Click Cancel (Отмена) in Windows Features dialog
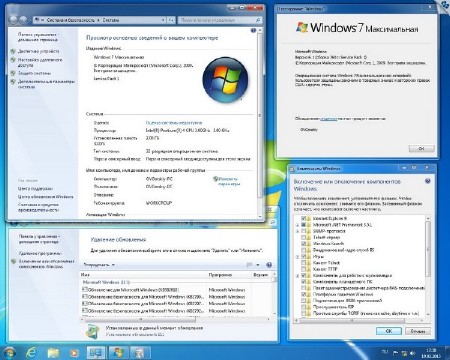 (418, 331)
